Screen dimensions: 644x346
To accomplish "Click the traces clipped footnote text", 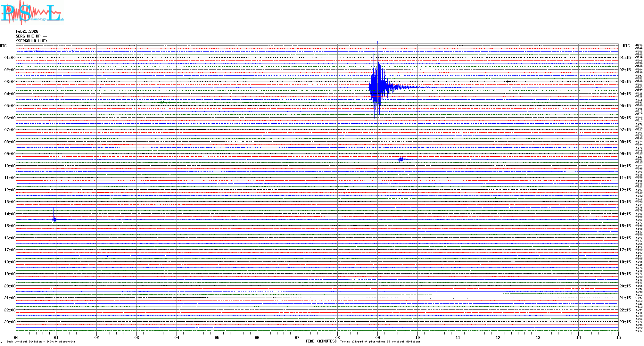I will click(380, 342).
